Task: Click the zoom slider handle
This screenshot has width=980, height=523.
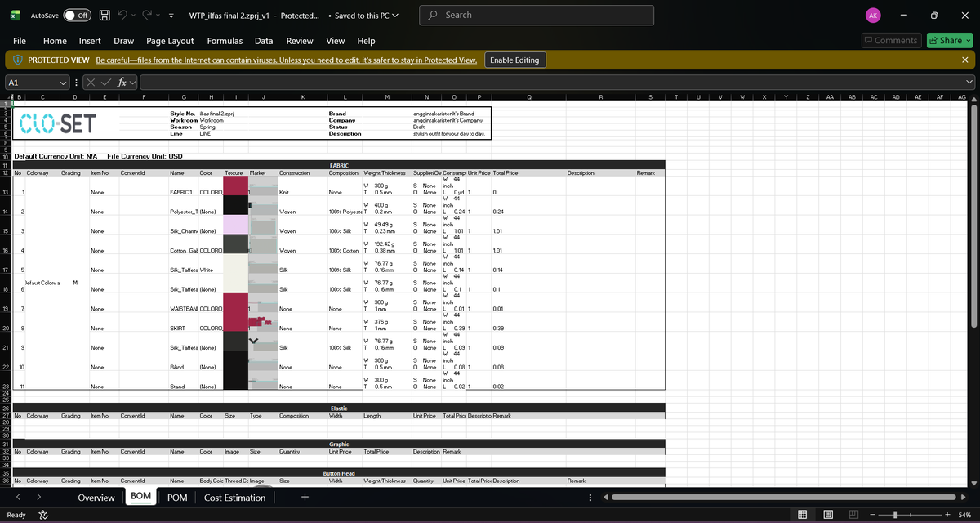Action: [896, 515]
